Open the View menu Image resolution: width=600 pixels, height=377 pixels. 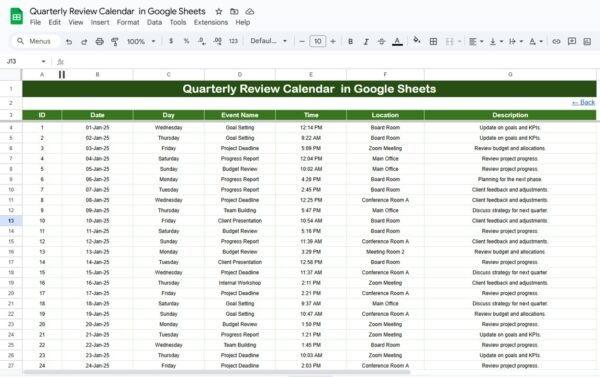[75, 23]
